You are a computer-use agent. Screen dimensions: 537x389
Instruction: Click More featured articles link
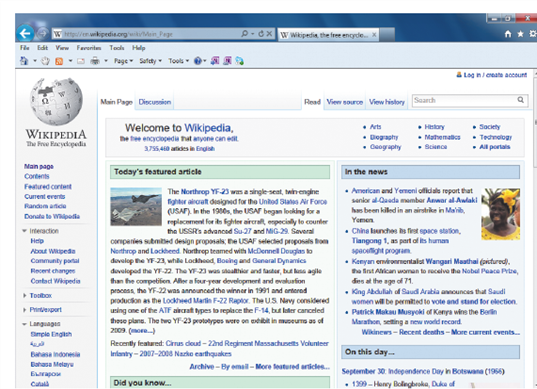pyautogui.click(x=292, y=367)
